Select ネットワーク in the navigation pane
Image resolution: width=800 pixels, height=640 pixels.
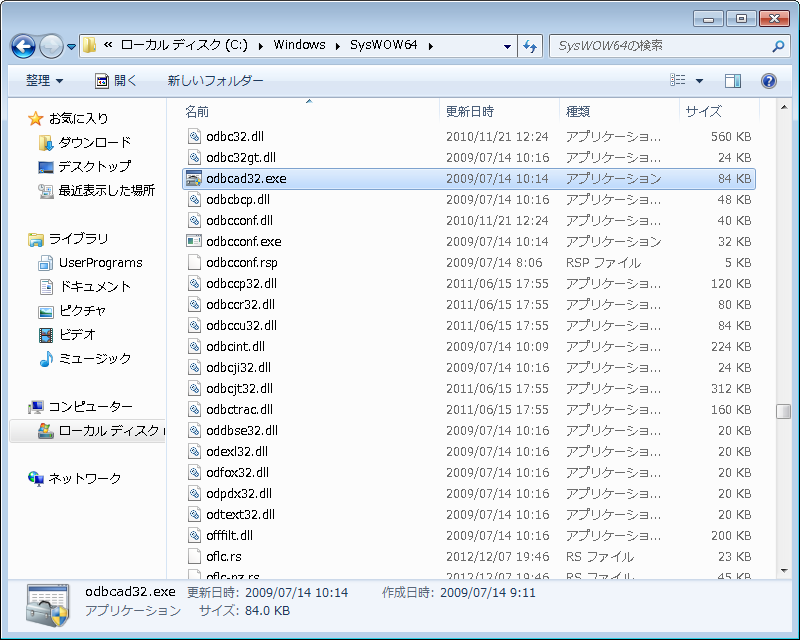click(85, 478)
